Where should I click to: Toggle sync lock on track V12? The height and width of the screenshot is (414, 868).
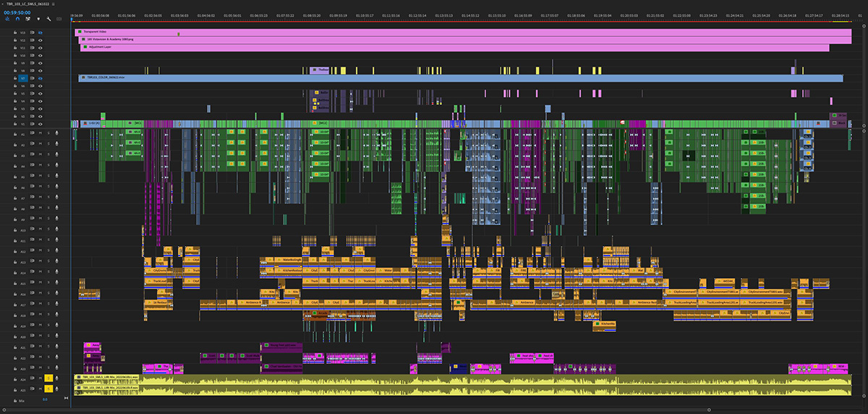[x=32, y=40]
